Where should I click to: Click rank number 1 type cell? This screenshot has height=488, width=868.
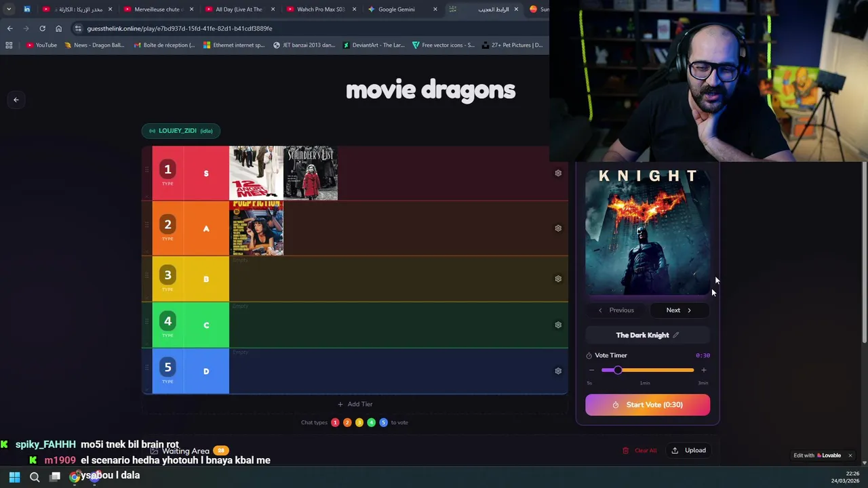pyautogui.click(x=167, y=173)
